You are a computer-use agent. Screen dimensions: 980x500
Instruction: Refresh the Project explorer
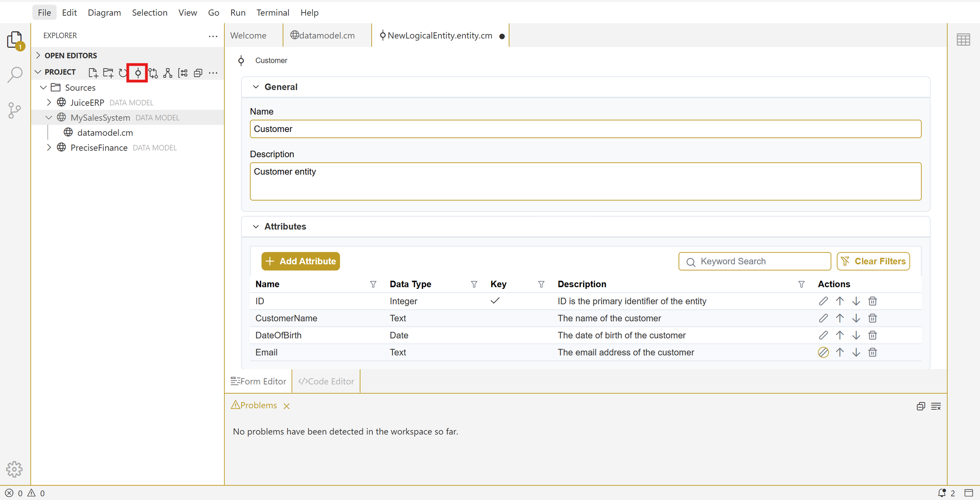pyautogui.click(x=122, y=73)
